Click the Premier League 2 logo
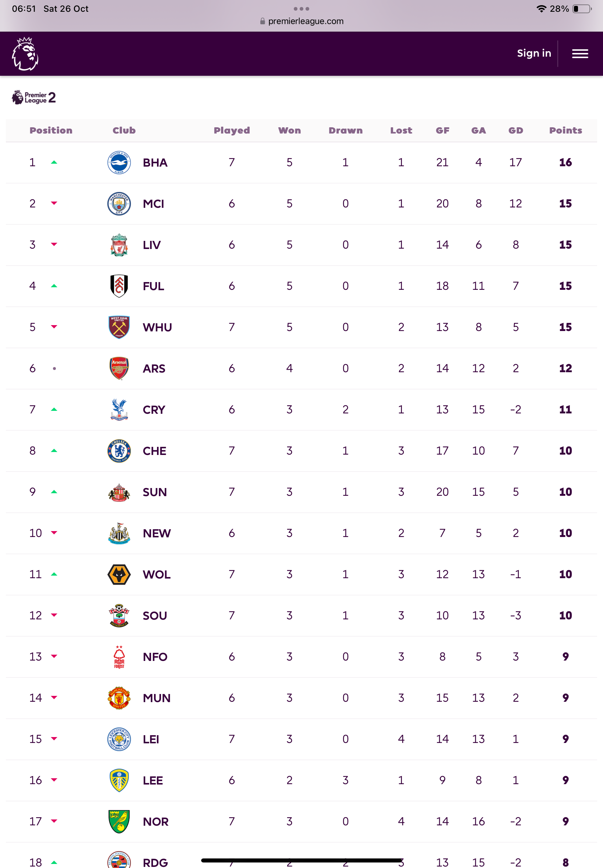This screenshot has width=603, height=868. pyautogui.click(x=33, y=97)
